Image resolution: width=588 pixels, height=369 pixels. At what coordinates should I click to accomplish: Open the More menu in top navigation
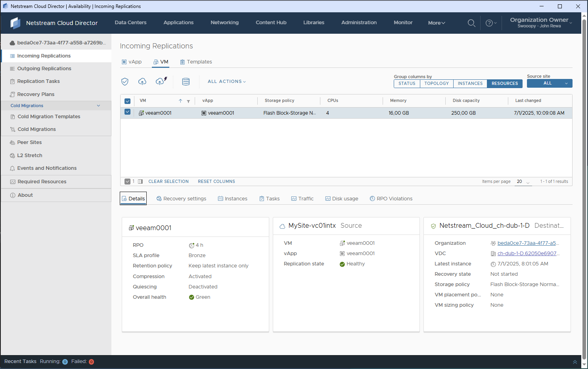pyautogui.click(x=437, y=23)
